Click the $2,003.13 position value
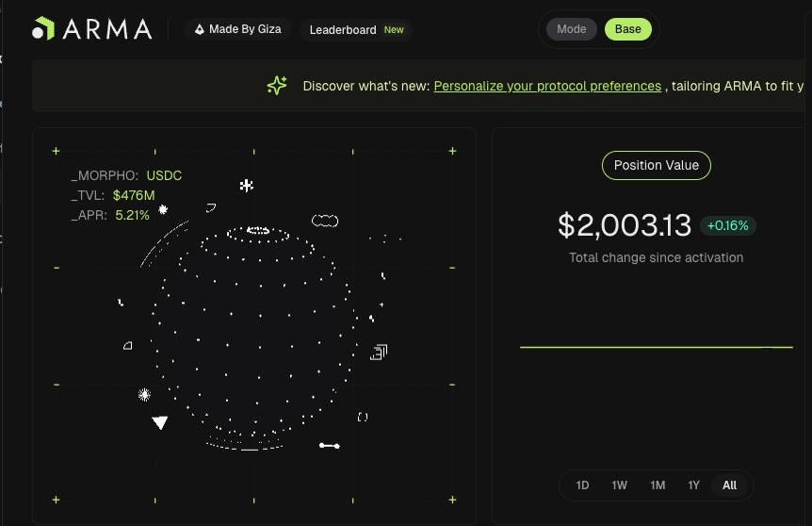 (625, 225)
